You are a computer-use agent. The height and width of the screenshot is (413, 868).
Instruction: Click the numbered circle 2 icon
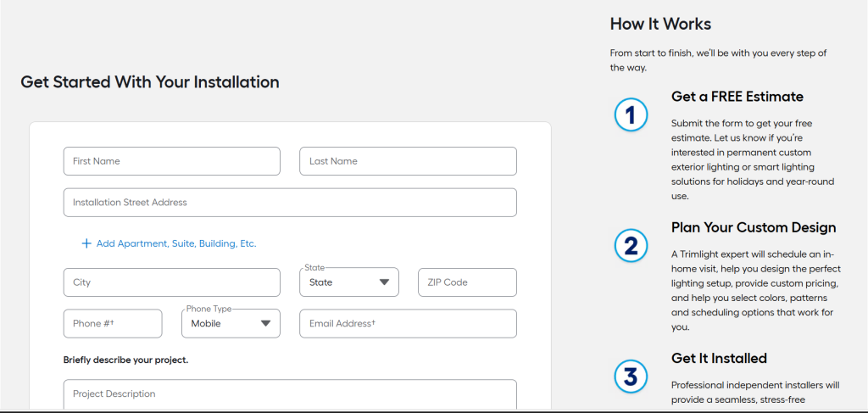tap(631, 246)
